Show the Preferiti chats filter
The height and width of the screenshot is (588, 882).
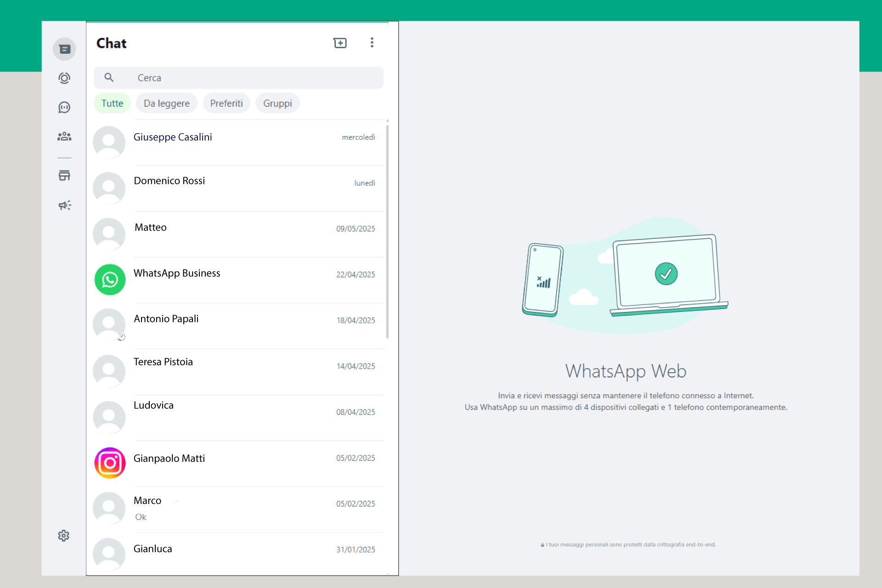point(226,103)
